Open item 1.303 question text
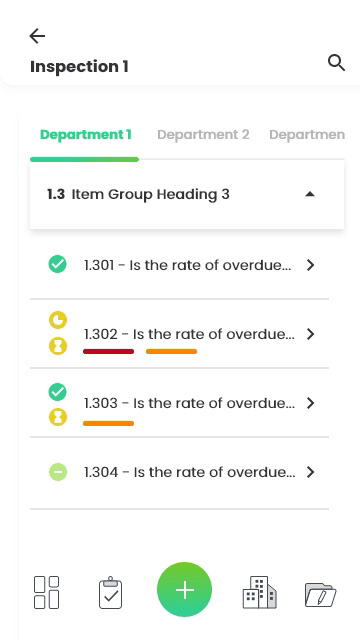Image resolution: width=360 pixels, height=640 pixels. tap(189, 403)
